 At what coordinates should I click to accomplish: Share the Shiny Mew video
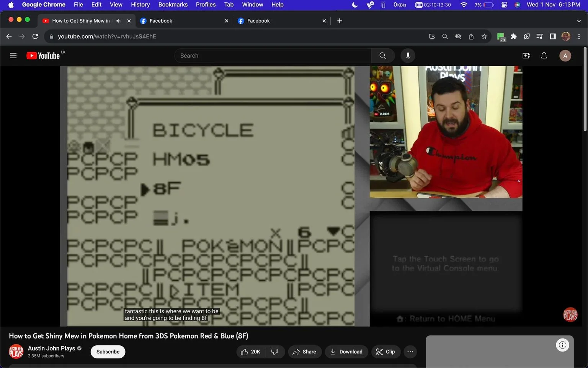pos(305,352)
